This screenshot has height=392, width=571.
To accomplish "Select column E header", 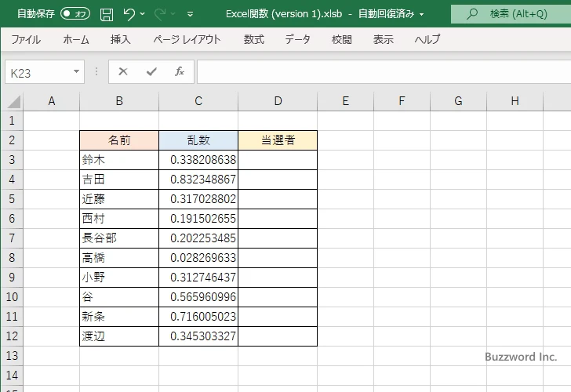I will [x=346, y=101].
